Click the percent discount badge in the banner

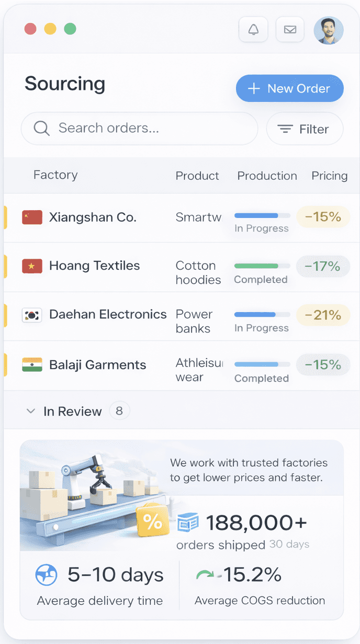152,521
